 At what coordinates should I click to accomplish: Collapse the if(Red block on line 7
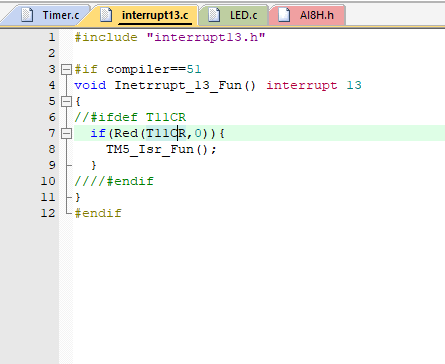coord(67,133)
